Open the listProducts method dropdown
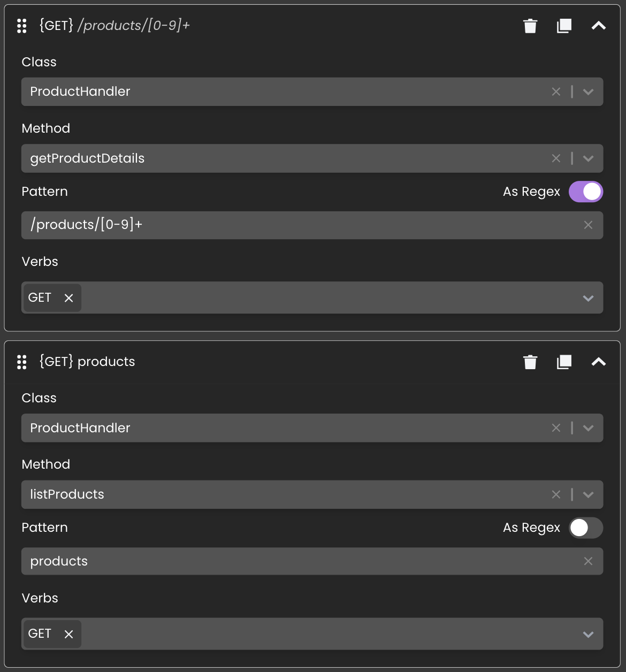 tap(588, 495)
